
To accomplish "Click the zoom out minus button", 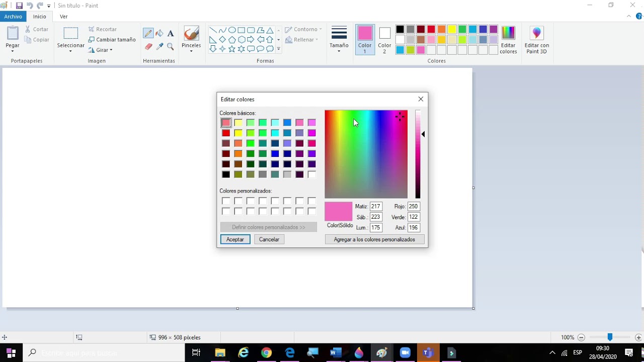I will (581, 337).
